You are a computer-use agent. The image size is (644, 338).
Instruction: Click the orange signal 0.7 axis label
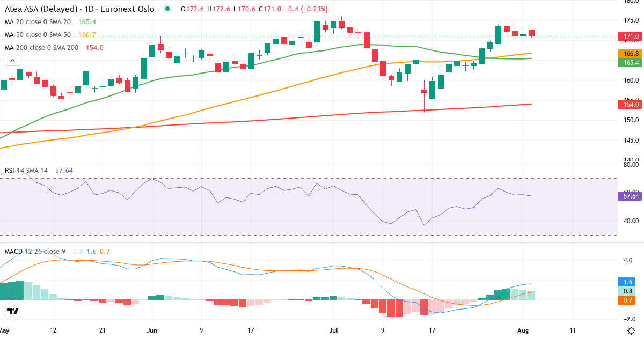click(x=628, y=300)
